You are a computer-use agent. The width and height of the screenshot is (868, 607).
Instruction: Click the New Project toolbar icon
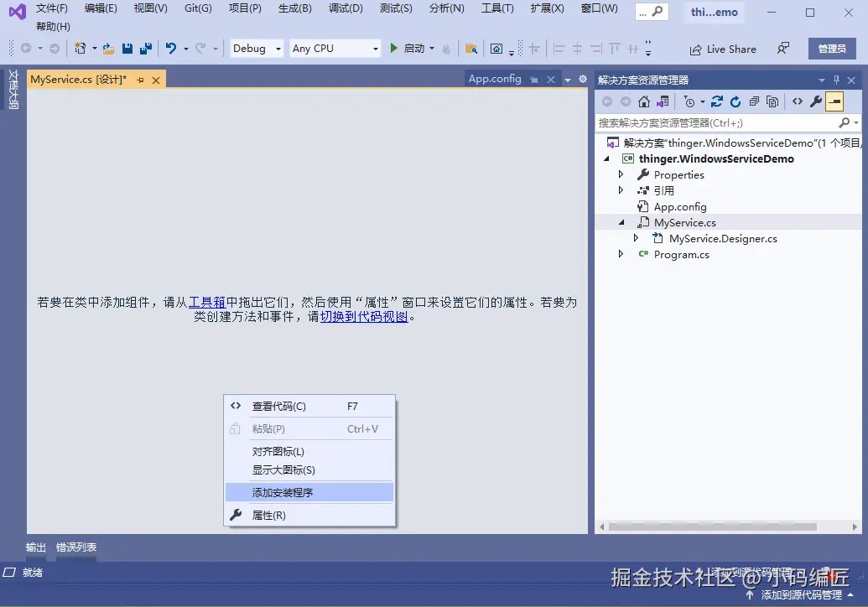(80, 49)
